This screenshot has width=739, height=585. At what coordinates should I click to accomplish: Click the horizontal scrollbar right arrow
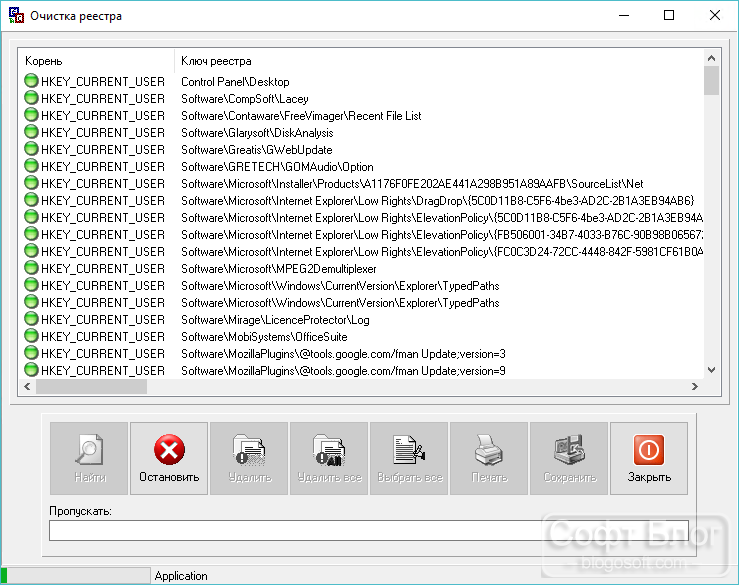(695, 387)
